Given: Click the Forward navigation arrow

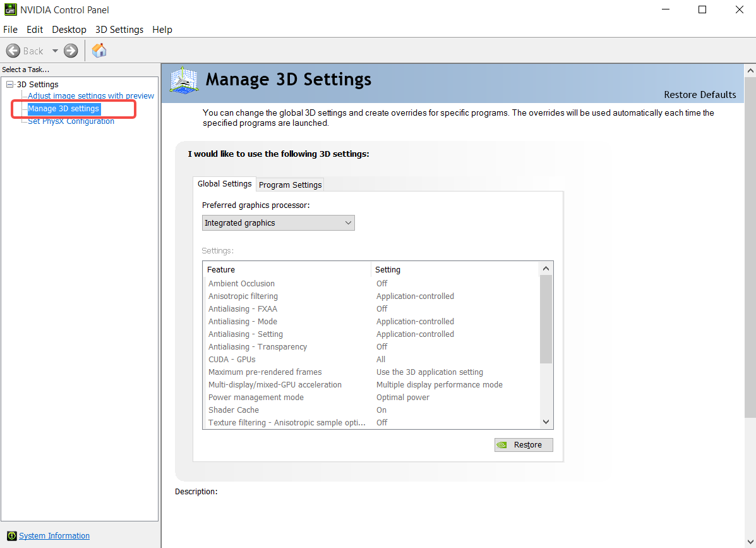Looking at the screenshot, I should coord(70,50).
